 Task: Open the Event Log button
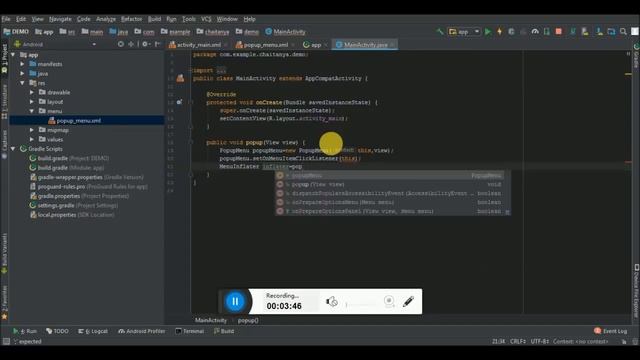pyautogui.click(x=611, y=331)
